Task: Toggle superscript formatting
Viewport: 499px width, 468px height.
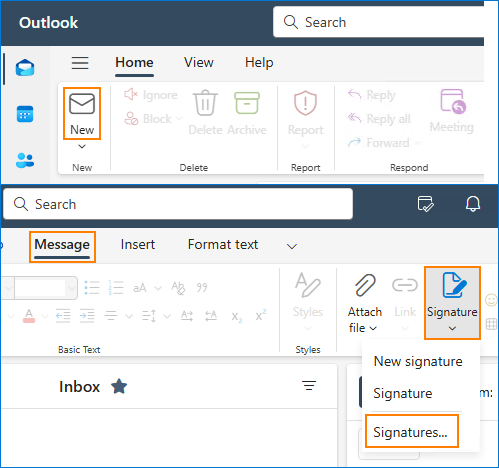Action: click(x=261, y=315)
